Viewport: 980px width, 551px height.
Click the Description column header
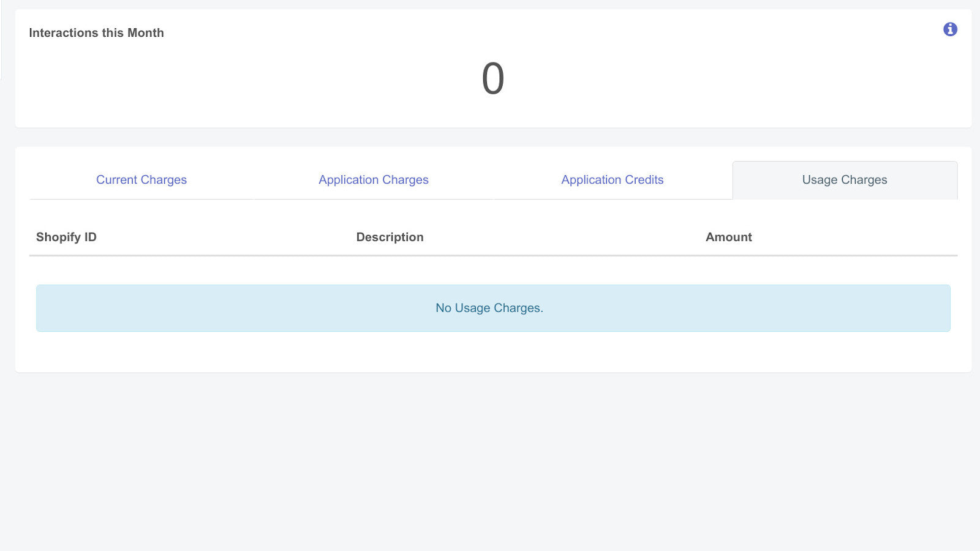pyautogui.click(x=390, y=237)
